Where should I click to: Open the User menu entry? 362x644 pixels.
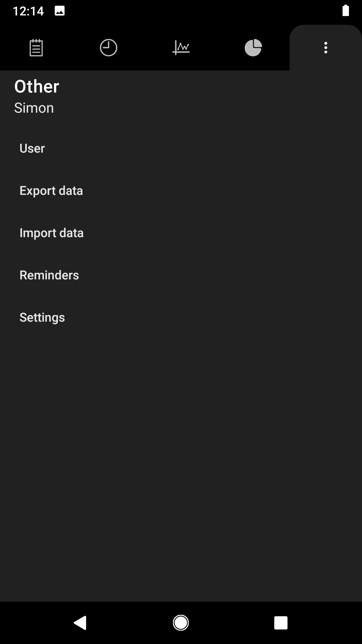pyautogui.click(x=181, y=148)
